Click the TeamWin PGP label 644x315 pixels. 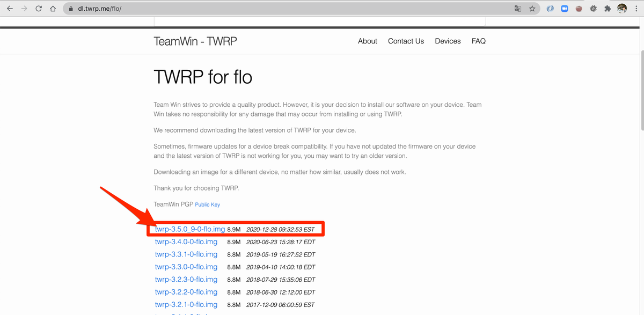point(173,204)
